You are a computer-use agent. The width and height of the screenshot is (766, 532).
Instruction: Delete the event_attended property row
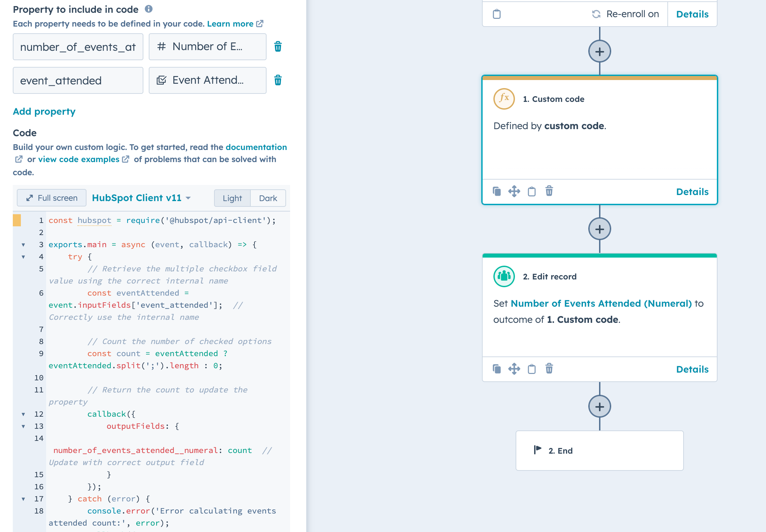(x=278, y=80)
